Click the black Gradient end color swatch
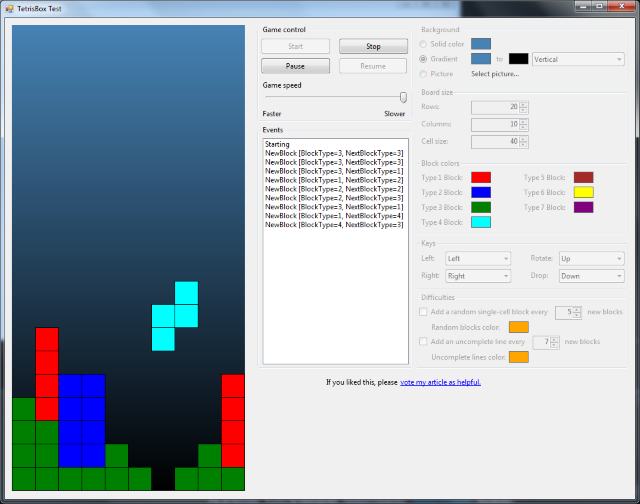This screenshot has width=640, height=504. [x=518, y=59]
